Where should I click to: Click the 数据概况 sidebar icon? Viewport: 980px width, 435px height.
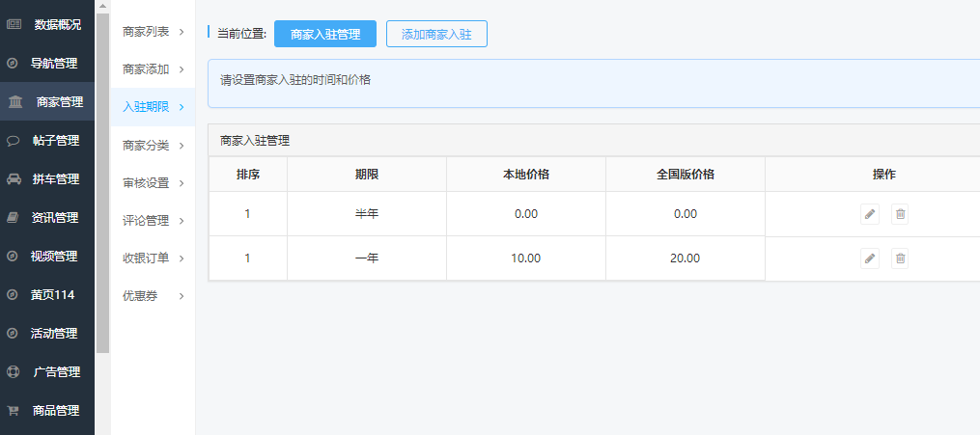point(14,25)
